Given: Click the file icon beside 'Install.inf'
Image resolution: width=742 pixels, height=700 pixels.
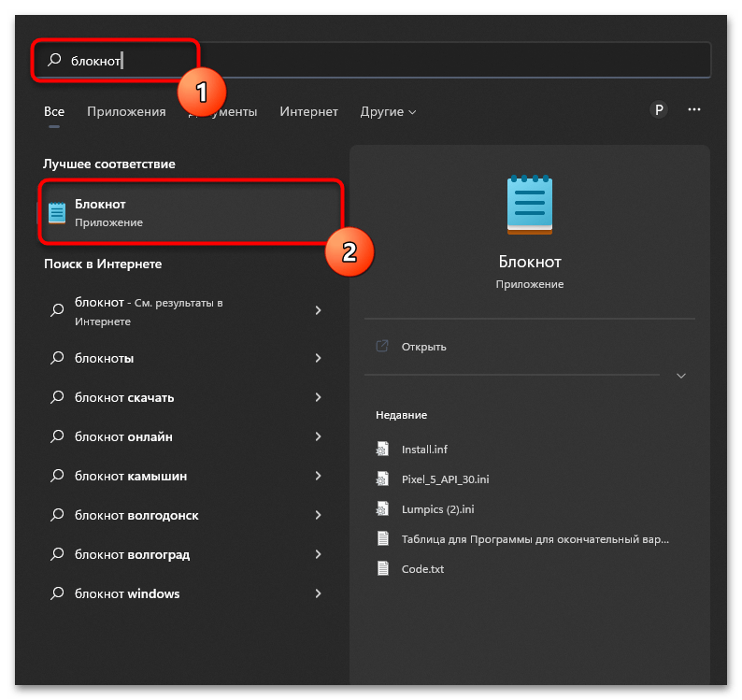Looking at the screenshot, I should click(382, 450).
